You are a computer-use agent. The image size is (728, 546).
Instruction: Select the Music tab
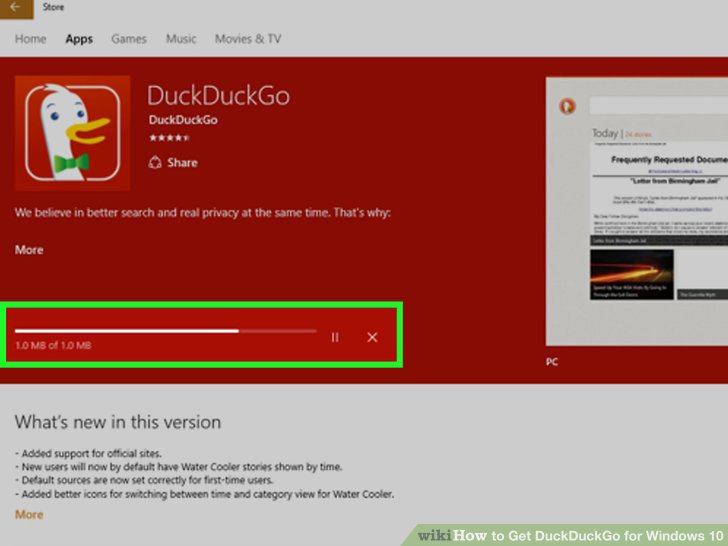point(181,39)
